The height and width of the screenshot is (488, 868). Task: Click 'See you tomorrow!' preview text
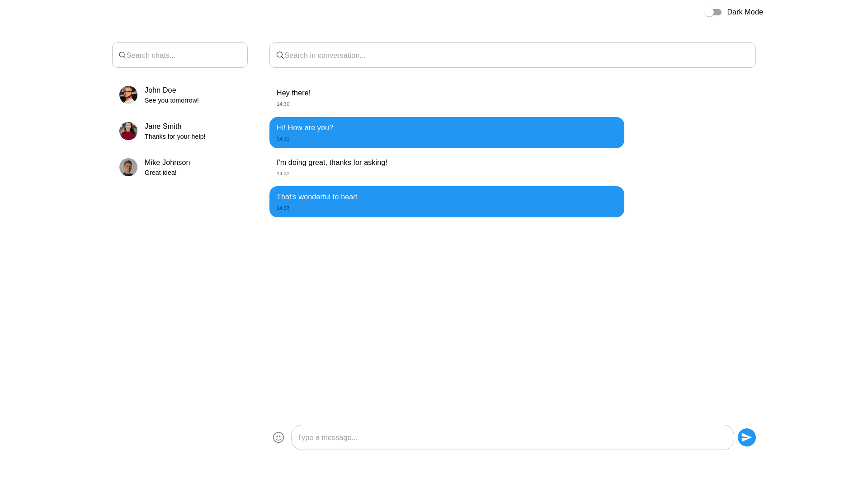pos(172,100)
